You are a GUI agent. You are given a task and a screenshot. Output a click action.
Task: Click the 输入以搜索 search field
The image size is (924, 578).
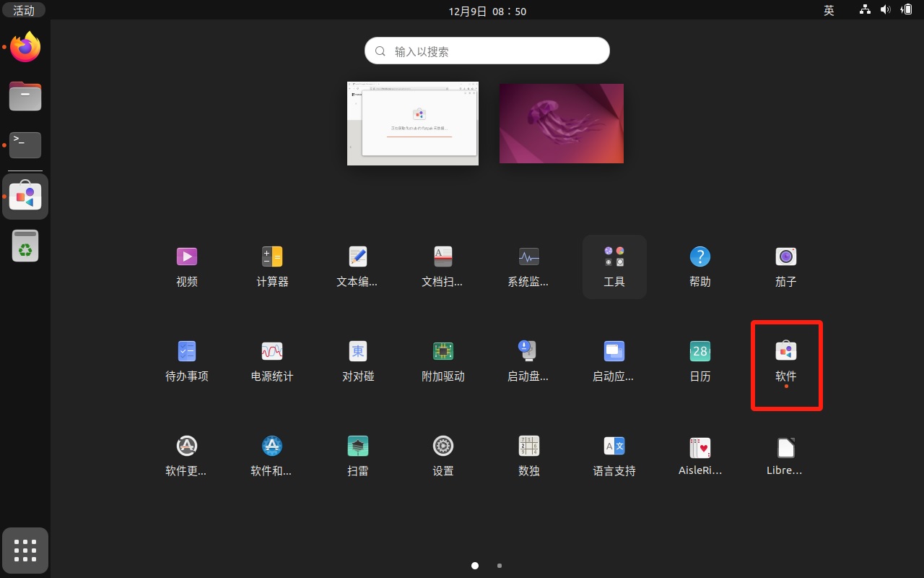487,51
